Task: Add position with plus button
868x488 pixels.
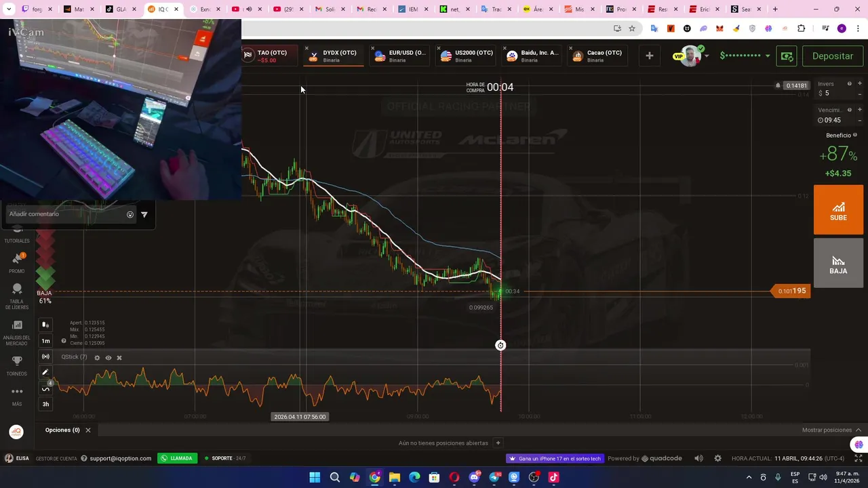Action: 498,443
